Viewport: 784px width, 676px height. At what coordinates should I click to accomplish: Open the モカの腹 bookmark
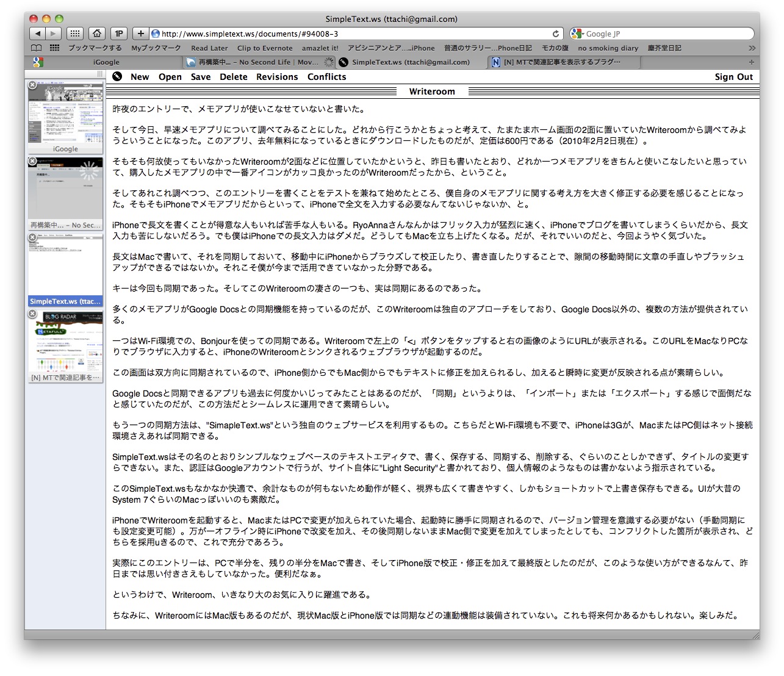tap(555, 48)
